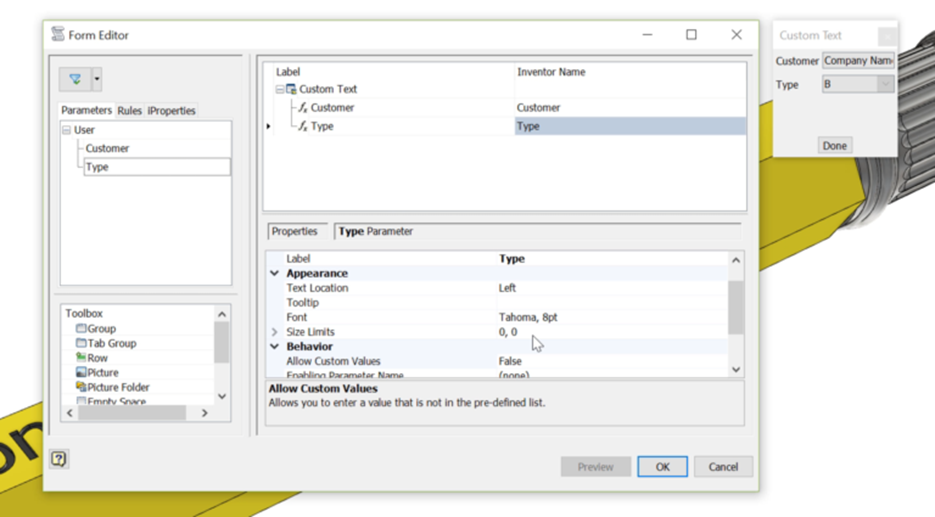Switch to the Parameters tab
The width and height of the screenshot is (935, 517).
[x=86, y=110]
